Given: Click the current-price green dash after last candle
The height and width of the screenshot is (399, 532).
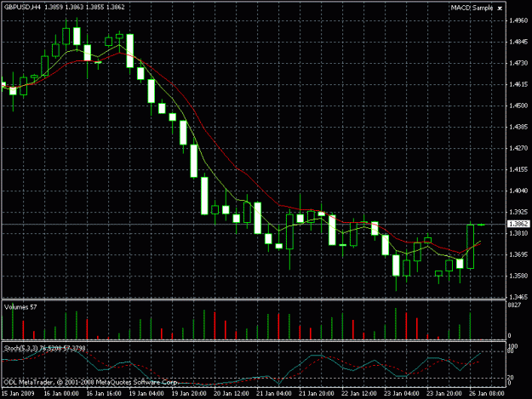Looking at the screenshot, I should 481,225.
